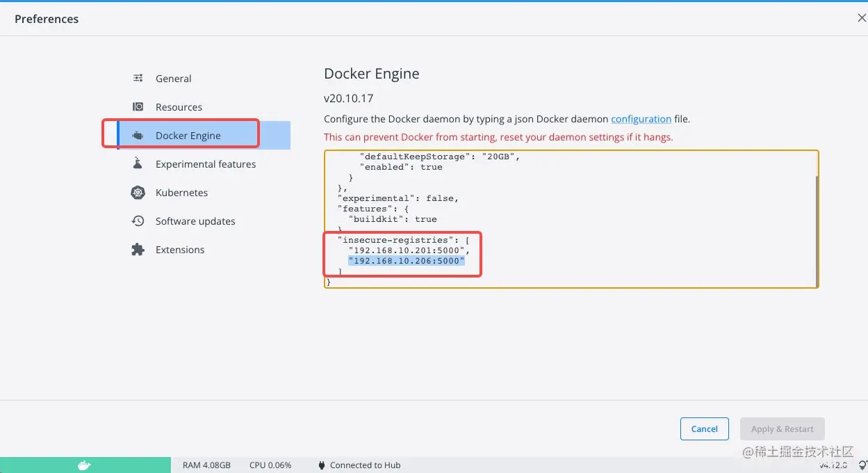Click the "enabled": true line
The height and width of the screenshot is (473, 868).
[x=401, y=167]
